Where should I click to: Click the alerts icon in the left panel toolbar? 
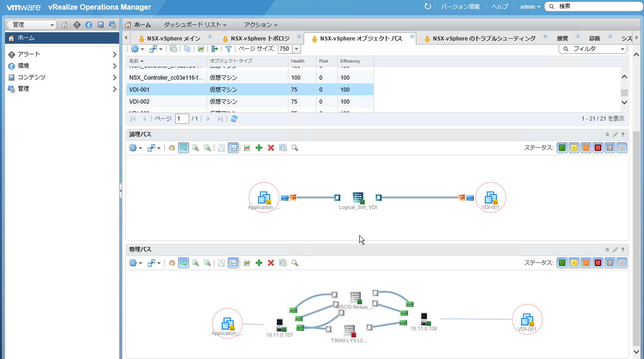click(x=77, y=25)
